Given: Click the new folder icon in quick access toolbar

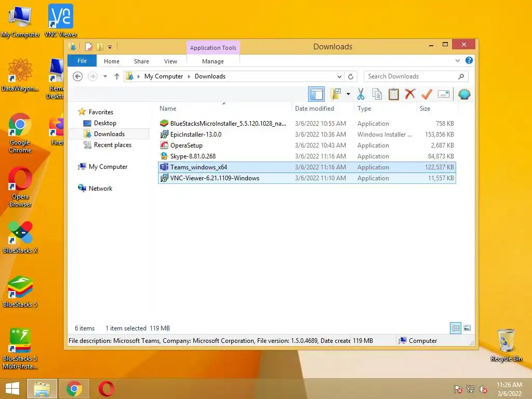Looking at the screenshot, I should click(100, 46).
